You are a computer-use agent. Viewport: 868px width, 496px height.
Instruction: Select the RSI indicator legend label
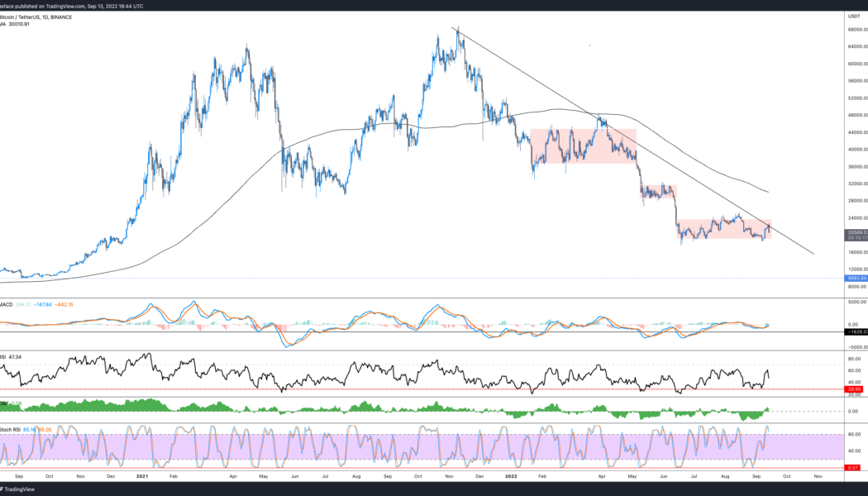[x=4, y=356]
